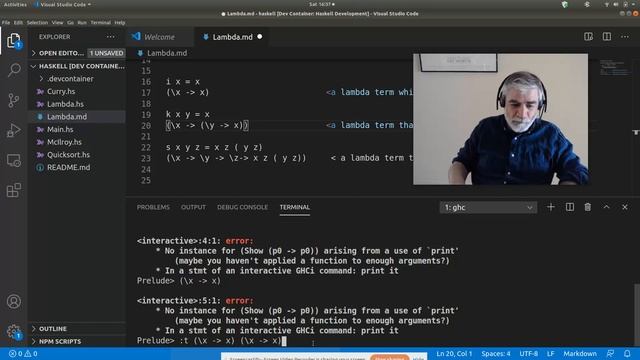Image resolution: width=640 pixels, height=360 pixels.
Task: Open Quicksort.hs file
Action: coord(77,155)
